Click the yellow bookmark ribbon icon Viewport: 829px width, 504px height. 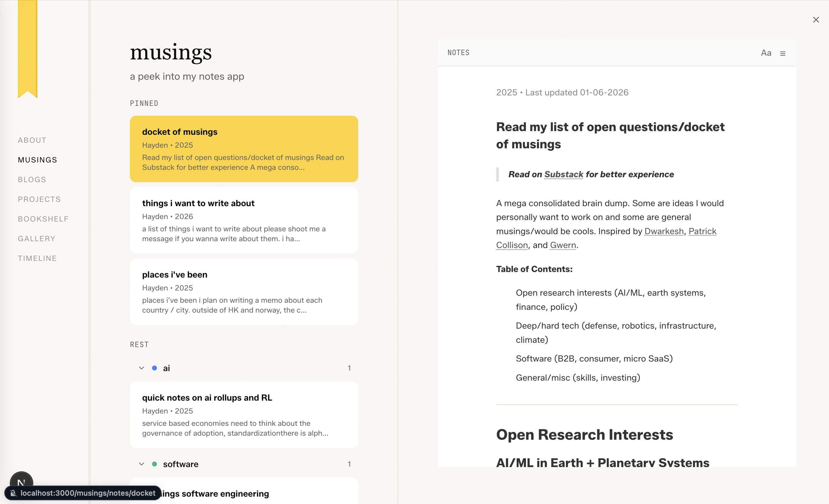(x=28, y=47)
